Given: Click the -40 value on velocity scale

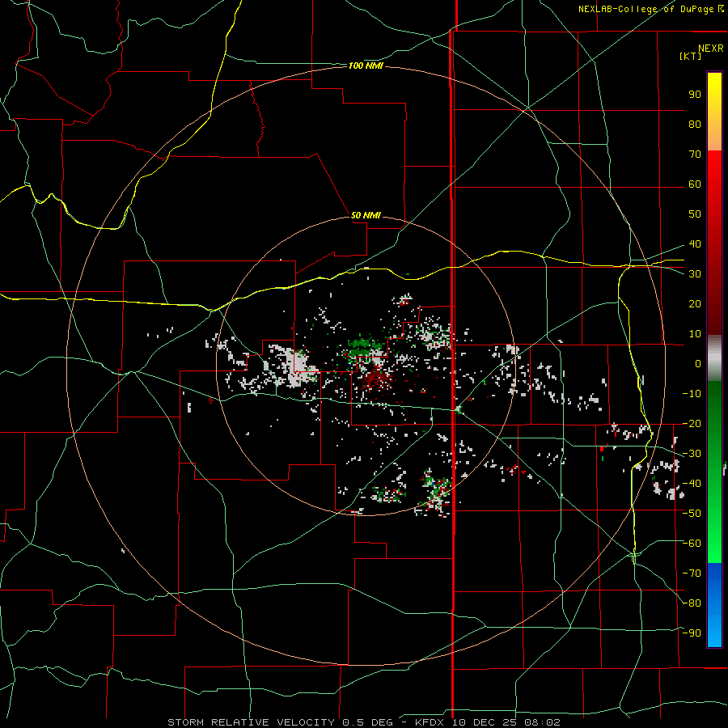Looking at the screenshot, I should coord(692,484).
